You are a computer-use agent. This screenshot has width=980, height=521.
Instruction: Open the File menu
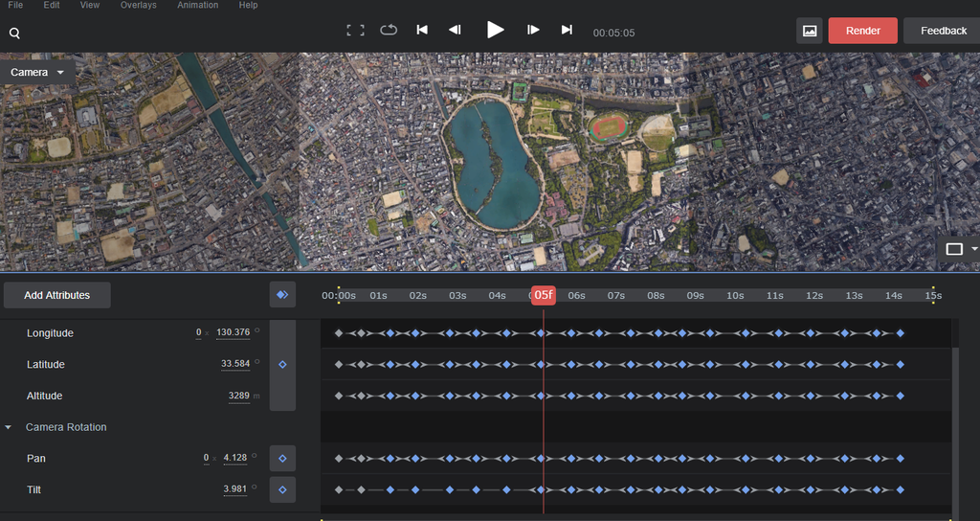[15, 5]
